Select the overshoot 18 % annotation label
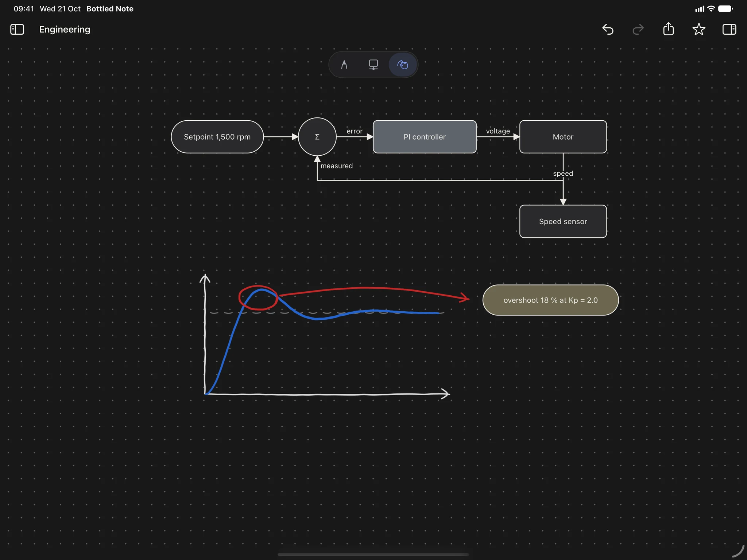The width and height of the screenshot is (747, 560). (x=550, y=300)
